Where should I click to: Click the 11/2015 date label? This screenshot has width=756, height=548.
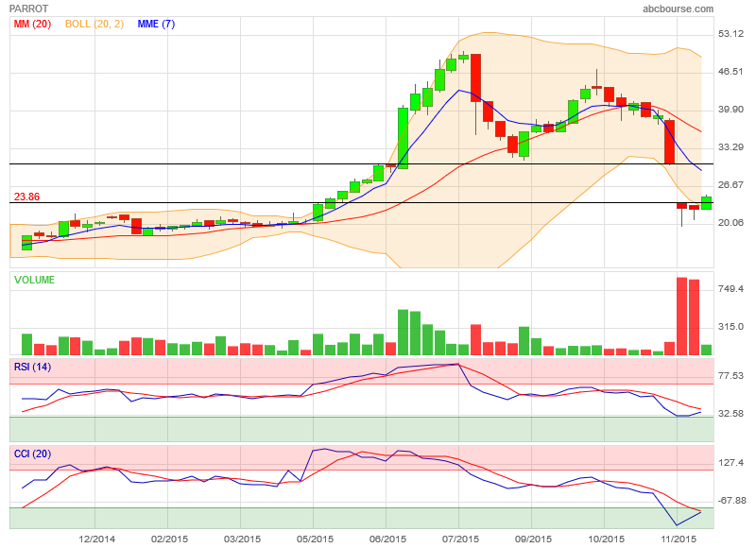pyautogui.click(x=679, y=539)
